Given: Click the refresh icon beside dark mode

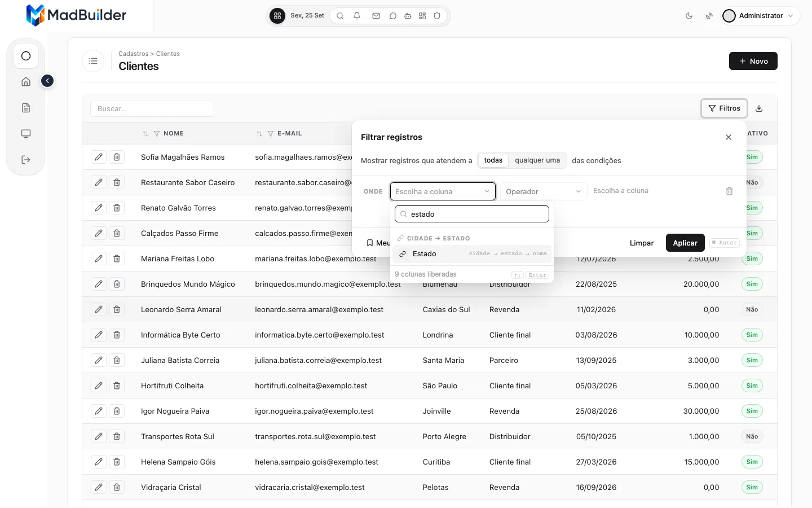Looking at the screenshot, I should point(709,16).
